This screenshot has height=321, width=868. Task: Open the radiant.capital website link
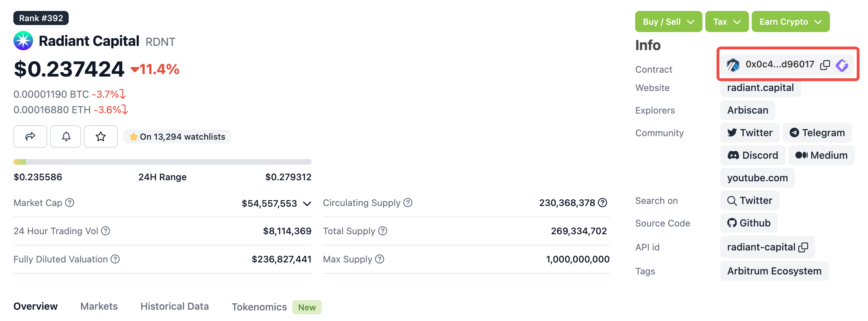pyautogui.click(x=760, y=88)
